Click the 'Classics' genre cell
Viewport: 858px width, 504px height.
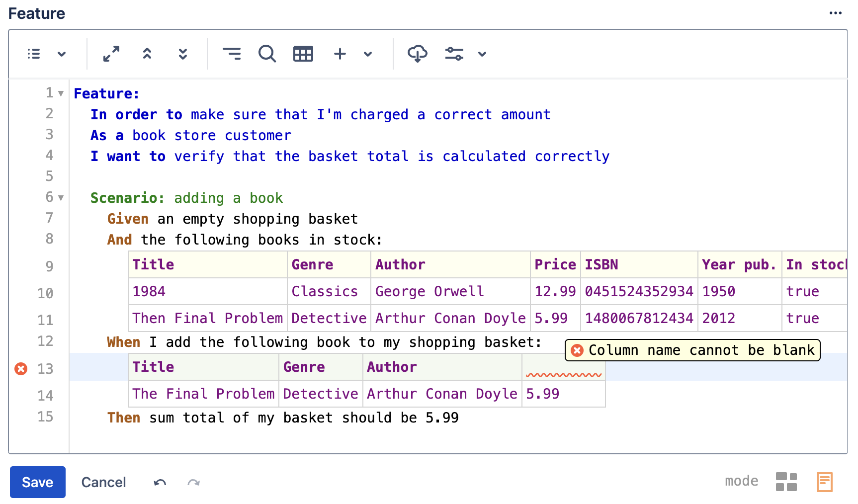click(329, 291)
